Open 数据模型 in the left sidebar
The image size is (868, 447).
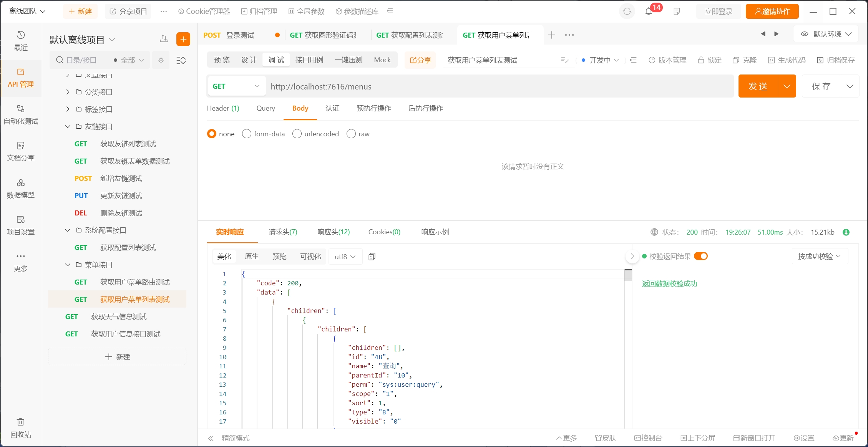click(x=21, y=188)
